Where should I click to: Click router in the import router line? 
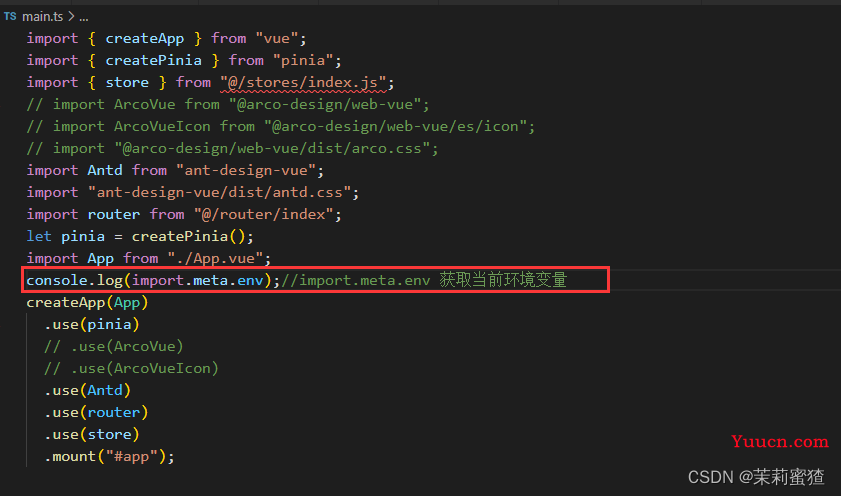pos(114,214)
